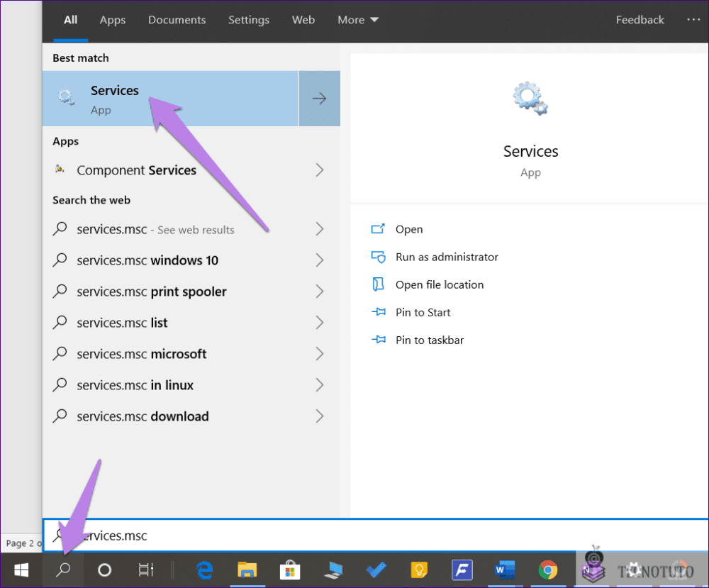Switch to the Settings search tab
The image size is (709, 588).
(249, 20)
